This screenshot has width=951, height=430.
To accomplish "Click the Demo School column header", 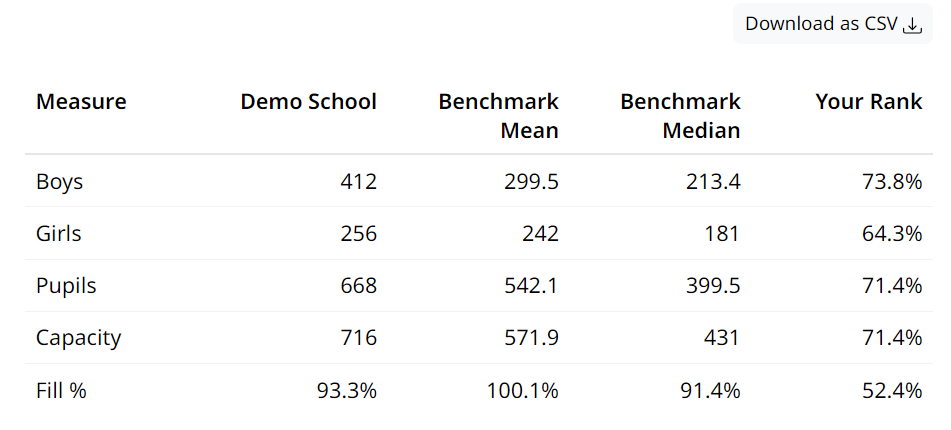I will (308, 102).
